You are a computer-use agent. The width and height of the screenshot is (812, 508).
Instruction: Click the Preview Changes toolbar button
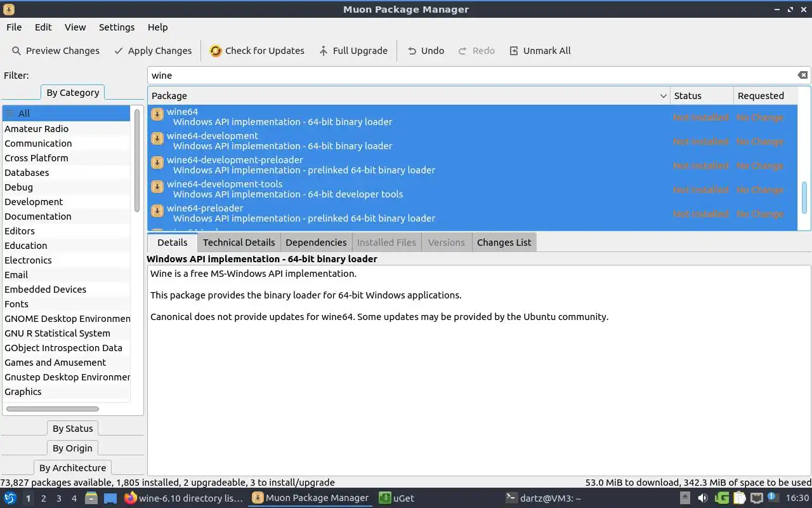(56, 51)
